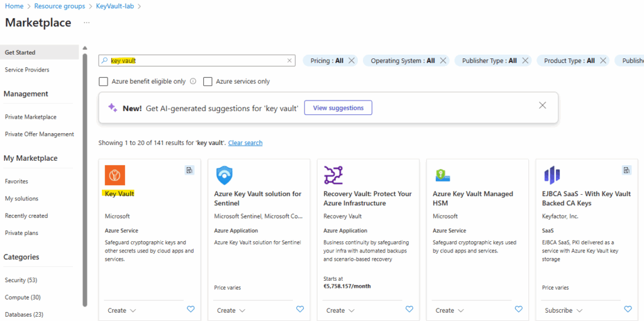Favorite the Key Vault card heart icon
The width and height of the screenshot is (644, 321).
[190, 309]
